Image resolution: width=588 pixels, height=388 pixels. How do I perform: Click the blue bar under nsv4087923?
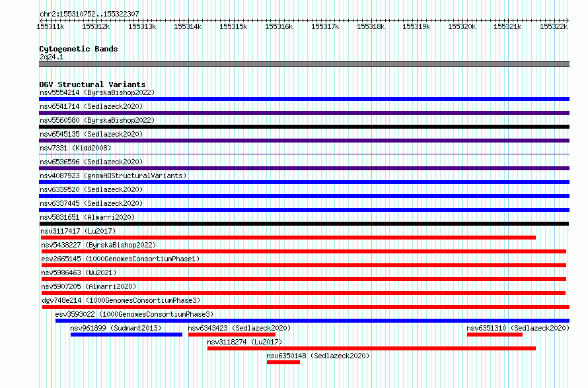coord(304,182)
